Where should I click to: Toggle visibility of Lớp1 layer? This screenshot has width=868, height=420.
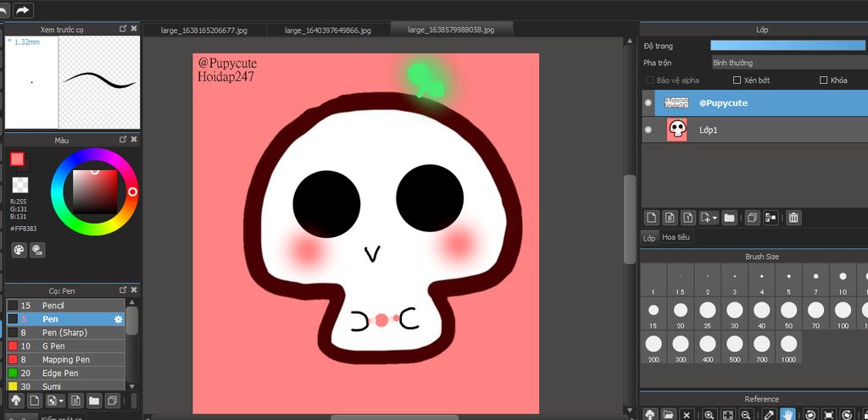[648, 130]
